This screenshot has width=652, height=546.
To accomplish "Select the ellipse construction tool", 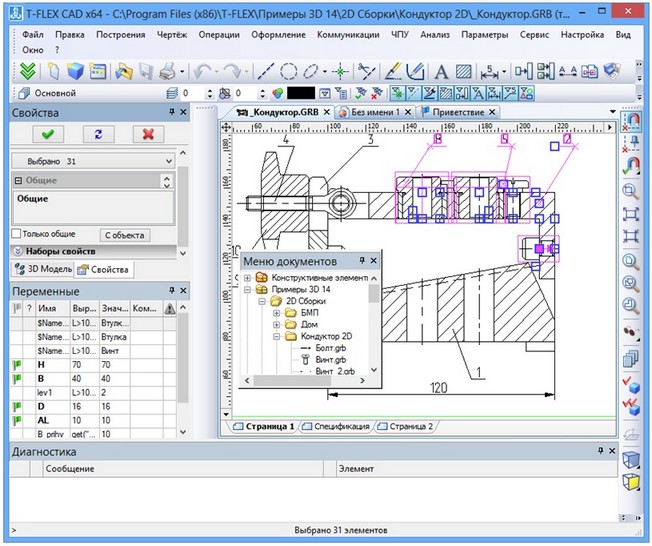I will 311,72.
